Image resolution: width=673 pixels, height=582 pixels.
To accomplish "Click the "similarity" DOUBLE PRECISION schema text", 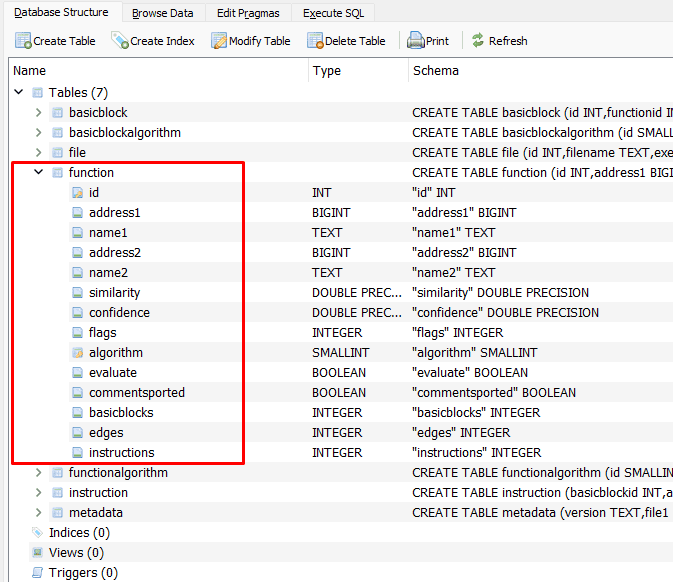I will click(x=500, y=293).
